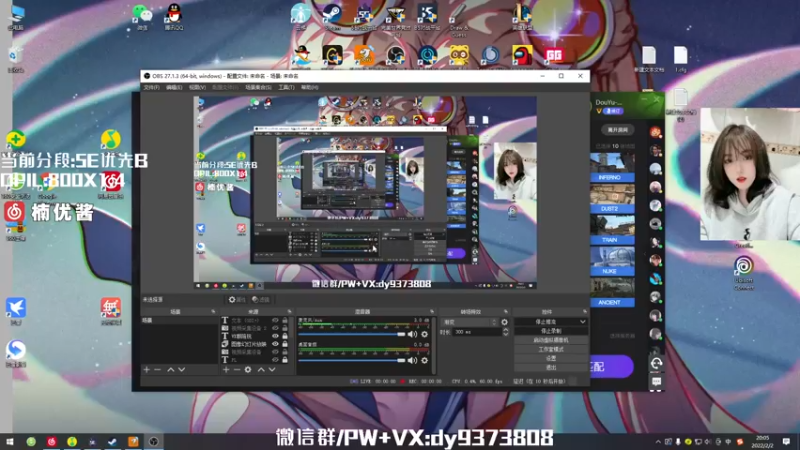Image resolution: width=800 pixels, height=450 pixels.
Task: Mute the 麦克风/Aux channel speaker
Action: (x=412, y=334)
